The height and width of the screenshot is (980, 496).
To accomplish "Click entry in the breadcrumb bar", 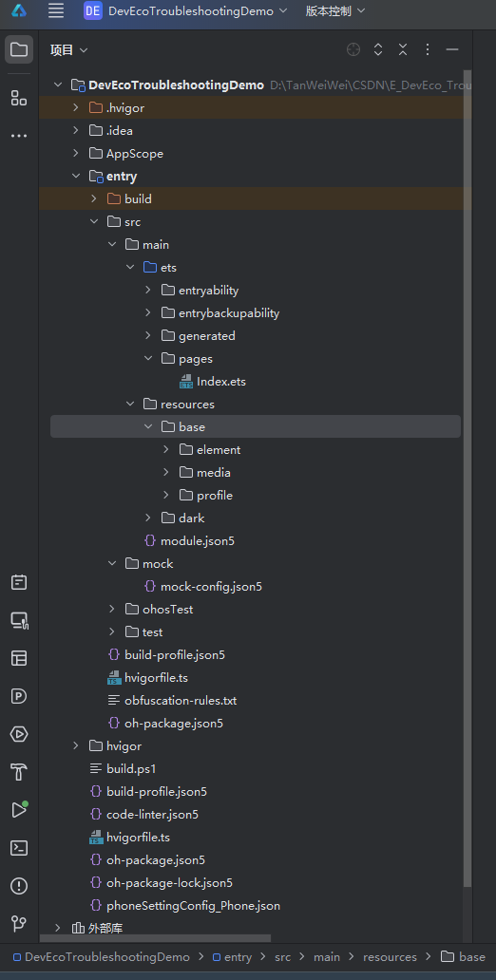I will point(232,957).
